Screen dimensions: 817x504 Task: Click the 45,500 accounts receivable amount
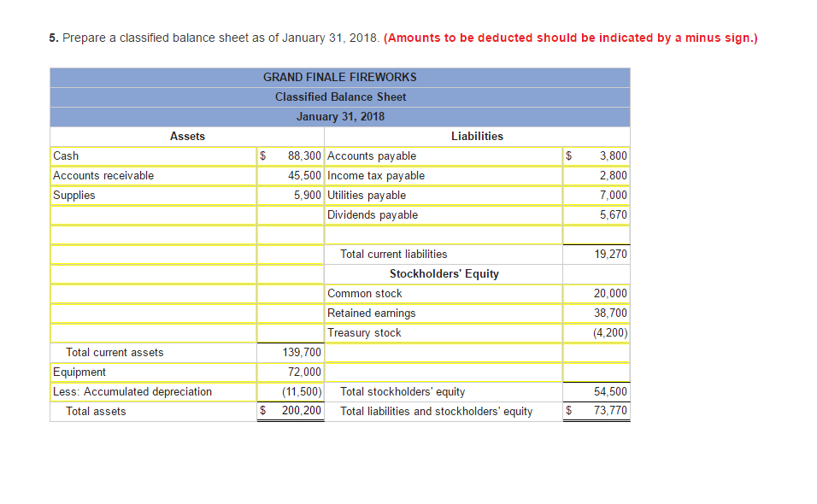pos(291,176)
